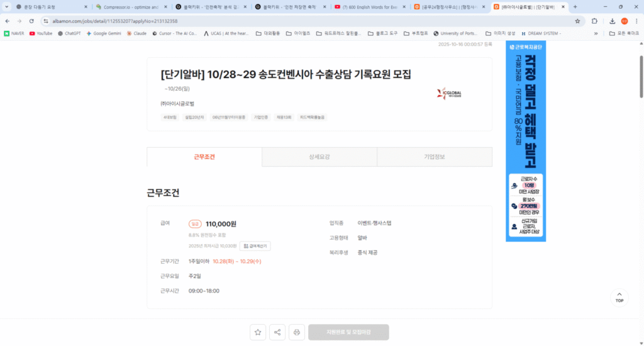Click the 지원완료 및 모집마감 button

[348, 332]
